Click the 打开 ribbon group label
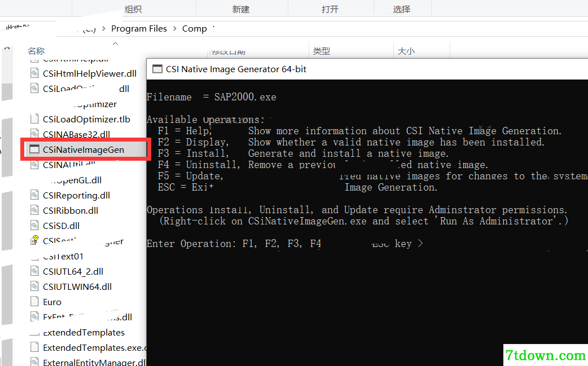Image resolution: width=588 pixels, height=366 pixels. tap(330, 10)
